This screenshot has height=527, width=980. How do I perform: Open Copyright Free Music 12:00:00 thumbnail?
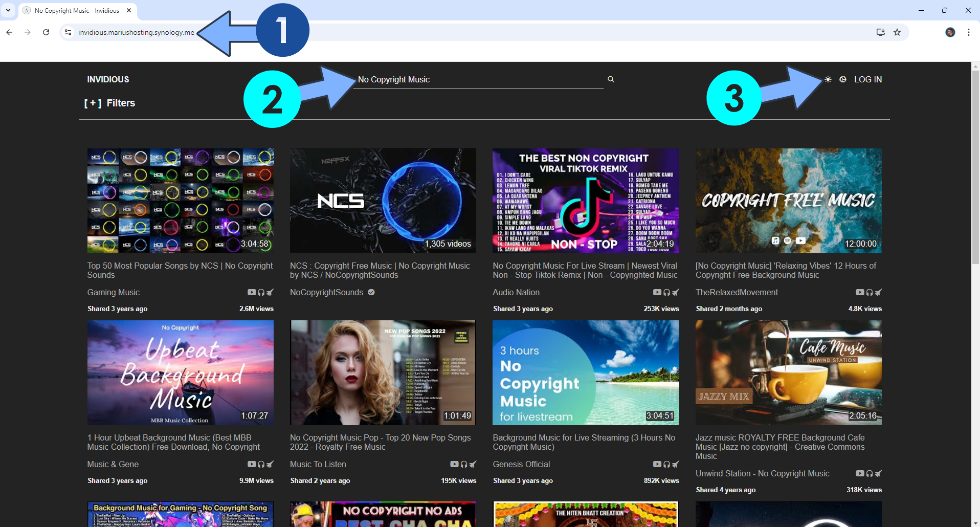789,201
